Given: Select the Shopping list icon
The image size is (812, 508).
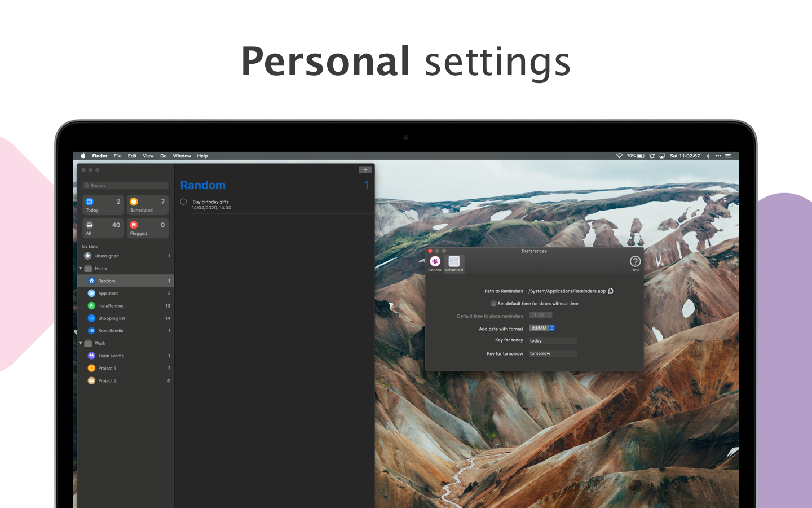Looking at the screenshot, I should click(x=91, y=318).
